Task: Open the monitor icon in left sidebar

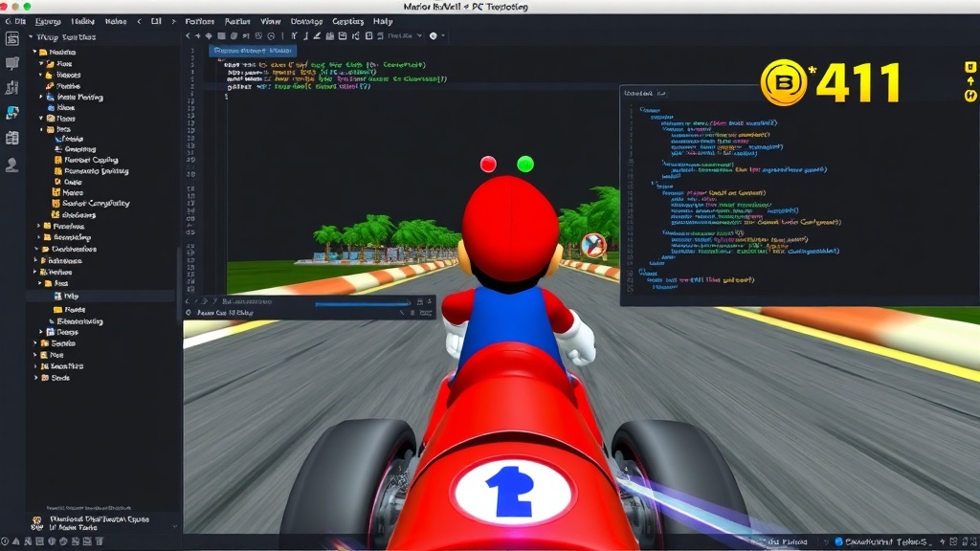Action: (x=11, y=63)
